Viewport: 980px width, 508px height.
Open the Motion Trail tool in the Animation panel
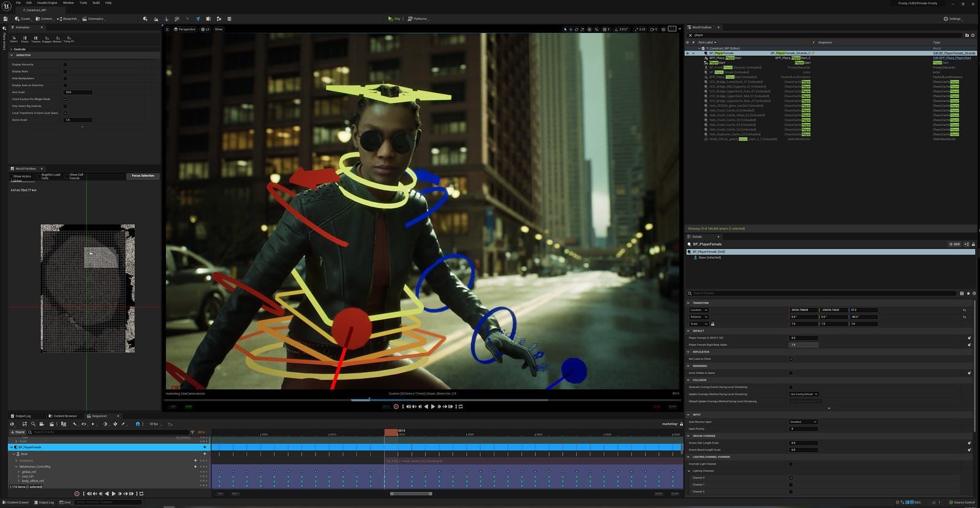tap(57, 39)
